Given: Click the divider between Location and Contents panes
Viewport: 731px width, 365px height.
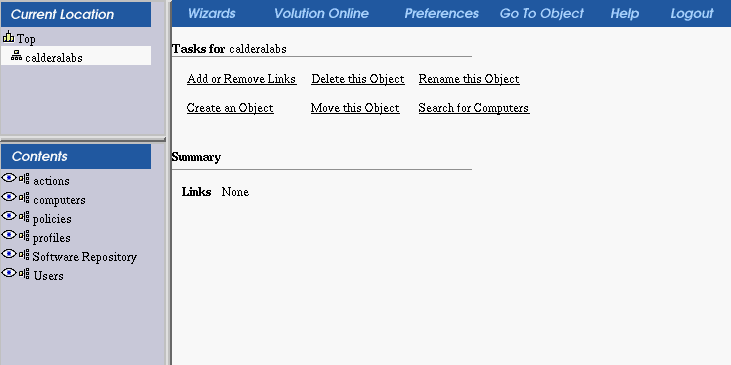Looking at the screenshot, I should pos(83,139).
